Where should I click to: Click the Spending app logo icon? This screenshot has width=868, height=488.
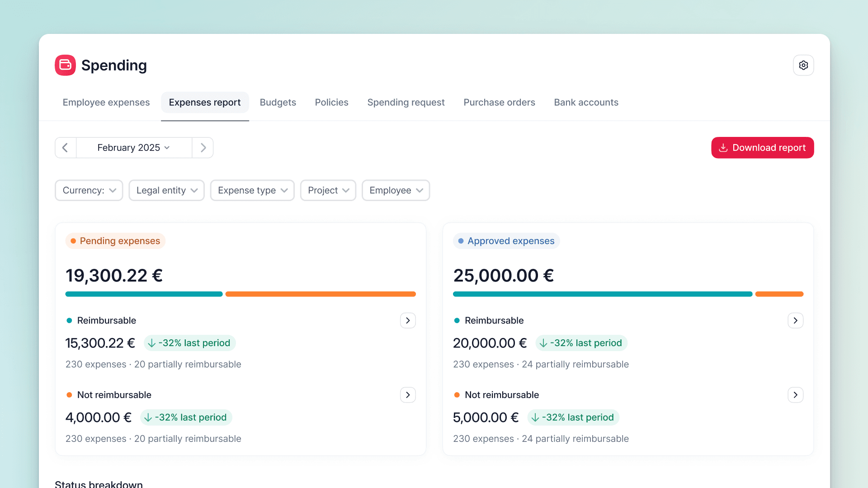click(65, 65)
